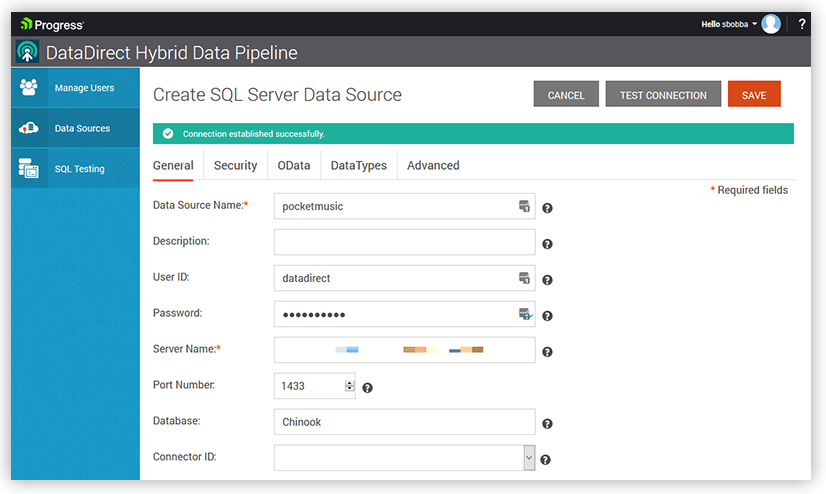Show help for Database field
Image resolution: width=826 pixels, height=494 pixels.
point(547,423)
